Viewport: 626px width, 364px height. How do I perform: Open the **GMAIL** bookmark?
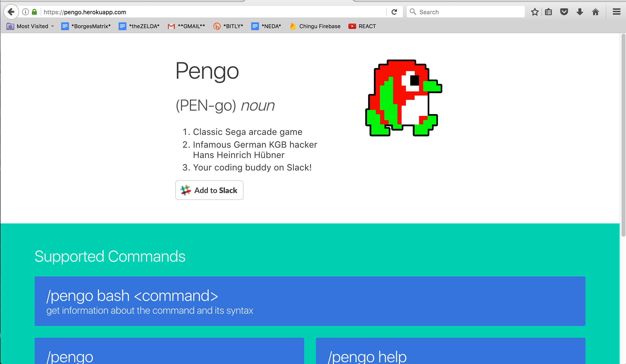(186, 26)
